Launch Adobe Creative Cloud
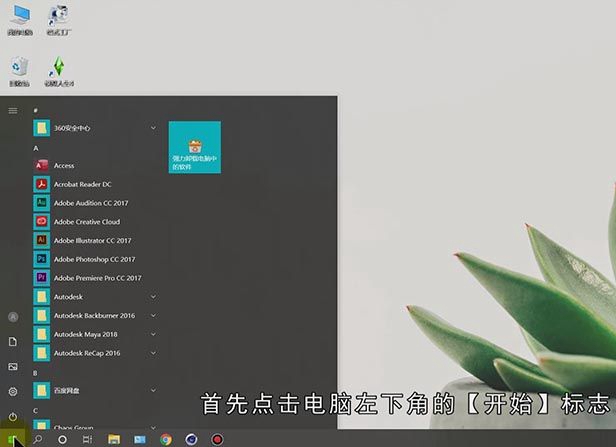The image size is (616, 447). 96,222
